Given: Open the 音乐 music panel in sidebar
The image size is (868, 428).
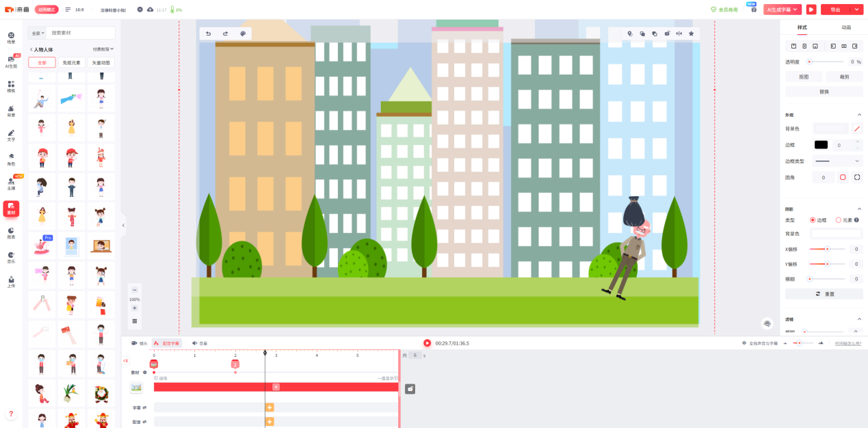Looking at the screenshot, I should point(11,257).
